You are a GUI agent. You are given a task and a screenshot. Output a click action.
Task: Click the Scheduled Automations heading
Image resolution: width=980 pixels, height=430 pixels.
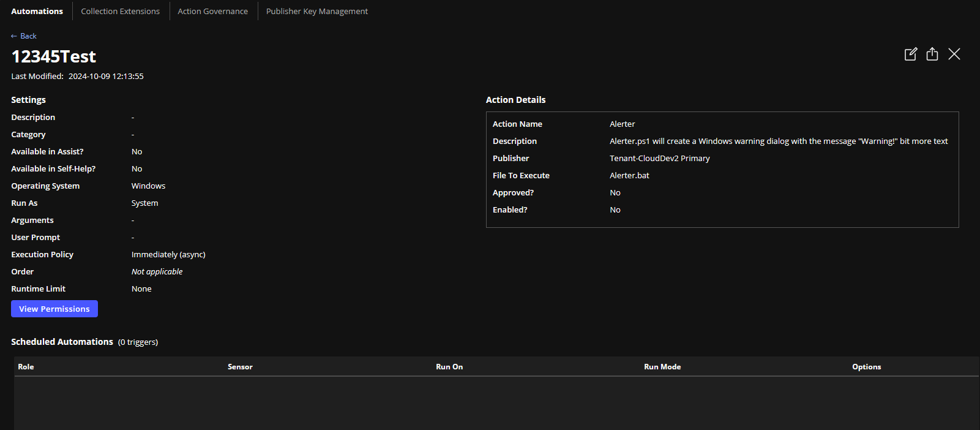(62, 342)
